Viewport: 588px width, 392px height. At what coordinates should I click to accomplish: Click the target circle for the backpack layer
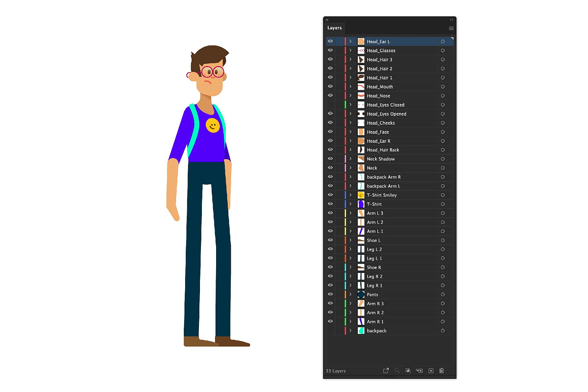click(443, 331)
